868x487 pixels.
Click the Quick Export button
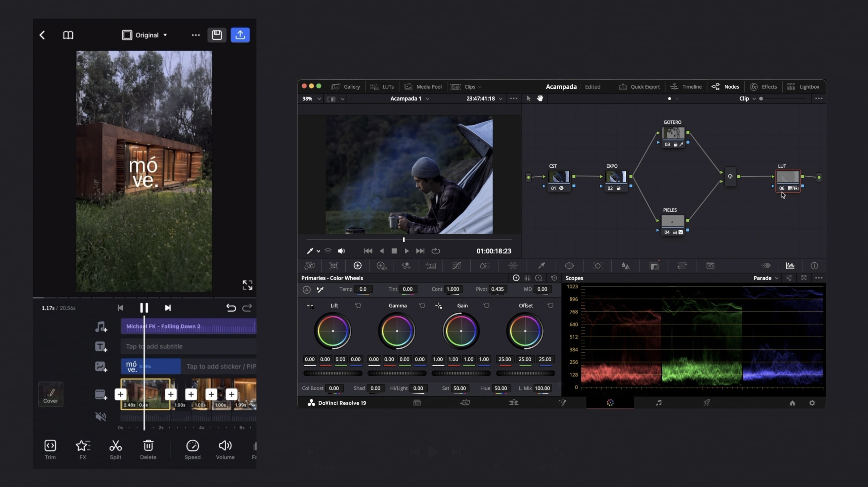(639, 87)
